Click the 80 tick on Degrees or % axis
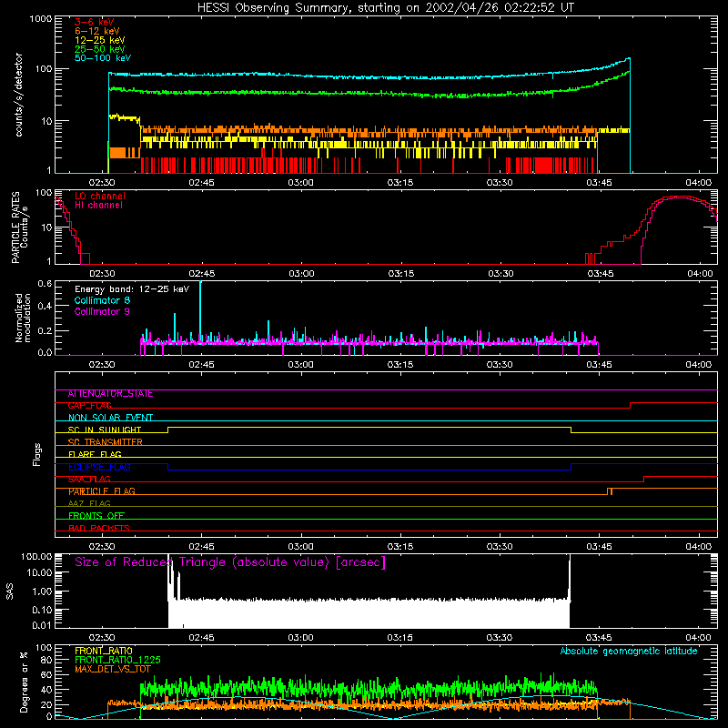The height and width of the screenshot is (728, 728). pos(46,660)
